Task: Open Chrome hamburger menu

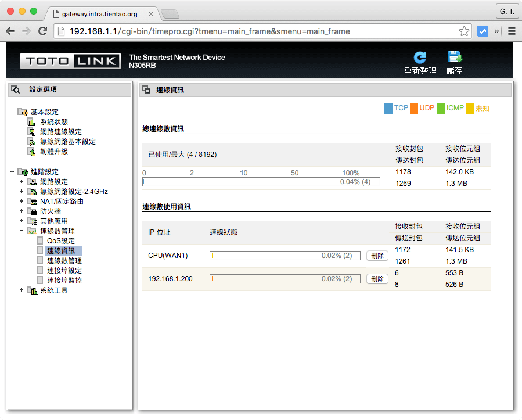Action: pos(512,31)
